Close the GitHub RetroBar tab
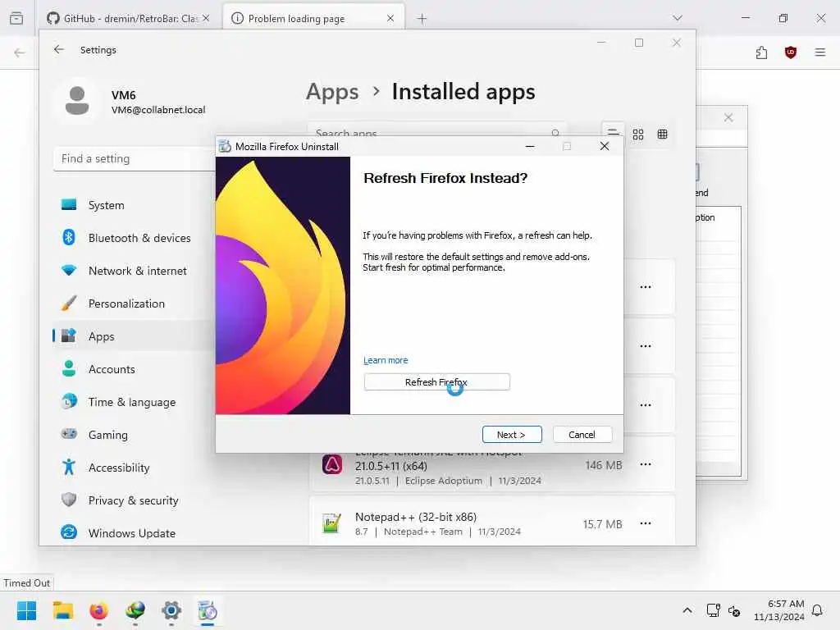 point(206,18)
